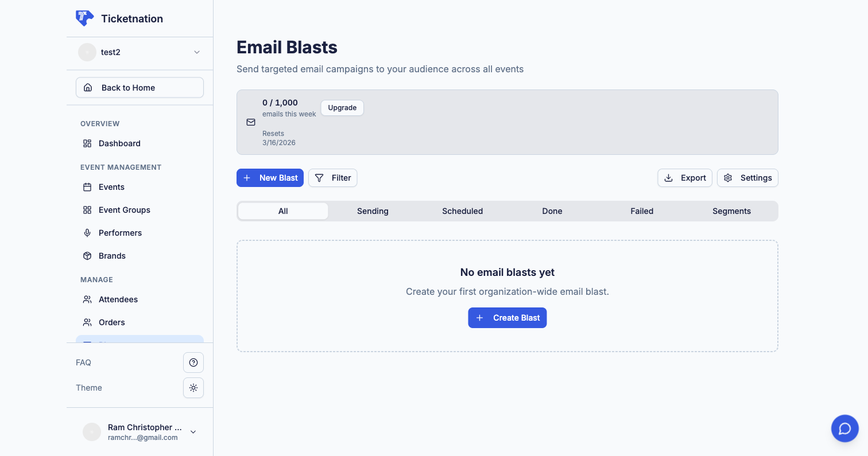
Task: Click the Event Groups grid icon
Action: (87, 210)
